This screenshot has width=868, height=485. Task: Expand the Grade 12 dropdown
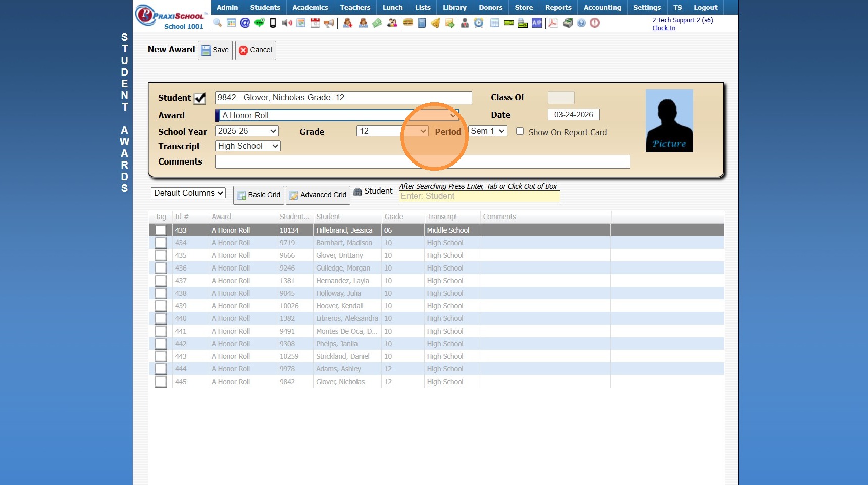point(392,131)
